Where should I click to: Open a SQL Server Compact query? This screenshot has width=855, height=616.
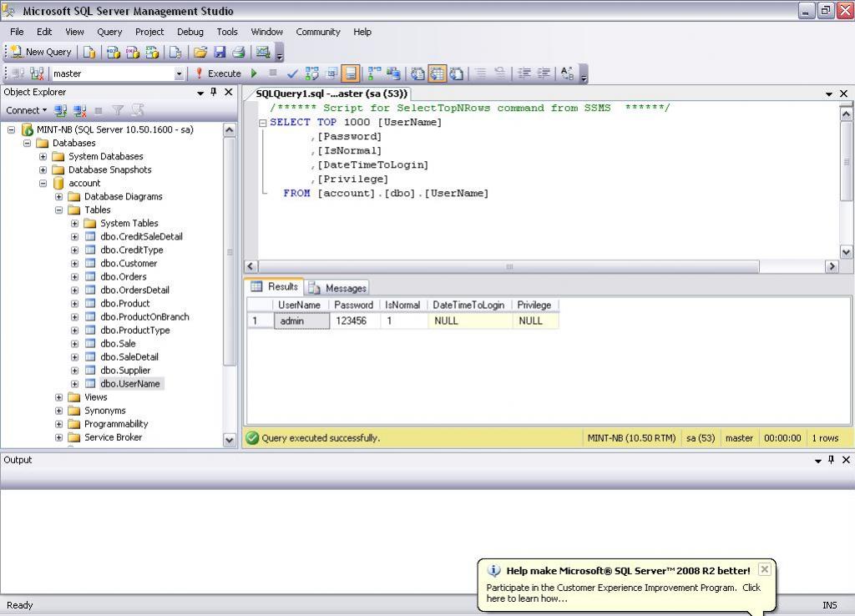175,52
